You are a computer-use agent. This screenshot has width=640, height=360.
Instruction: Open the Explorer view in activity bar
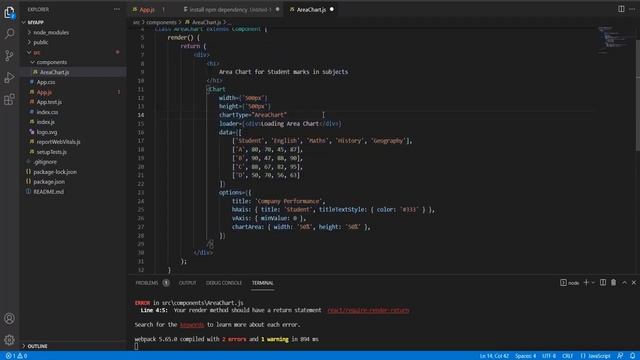pyautogui.click(x=9, y=12)
